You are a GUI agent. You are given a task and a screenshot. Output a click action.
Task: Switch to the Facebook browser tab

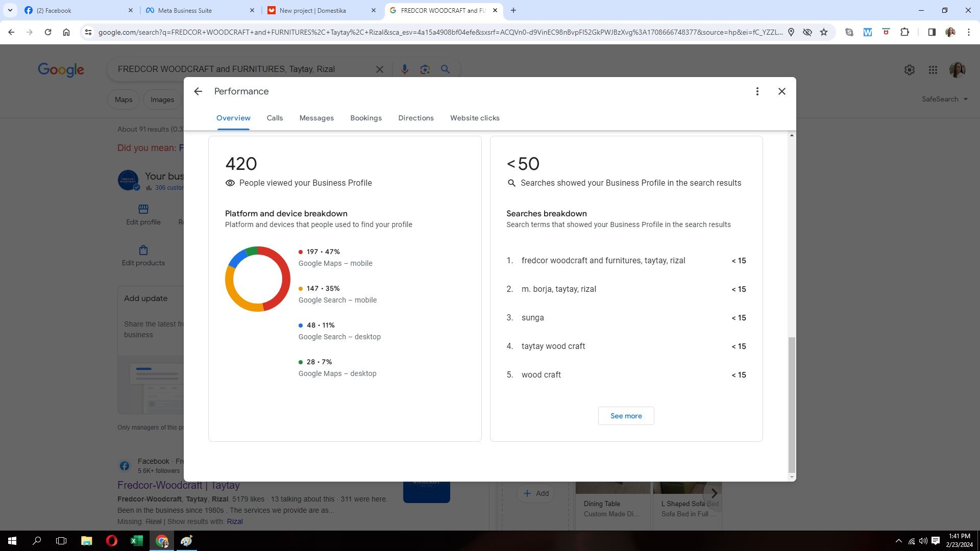click(78, 10)
